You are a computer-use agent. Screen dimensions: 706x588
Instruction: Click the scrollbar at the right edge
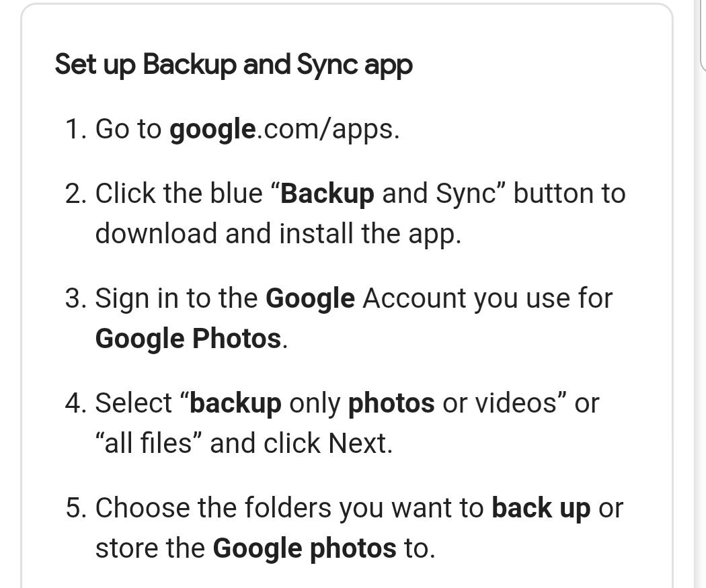point(703,35)
